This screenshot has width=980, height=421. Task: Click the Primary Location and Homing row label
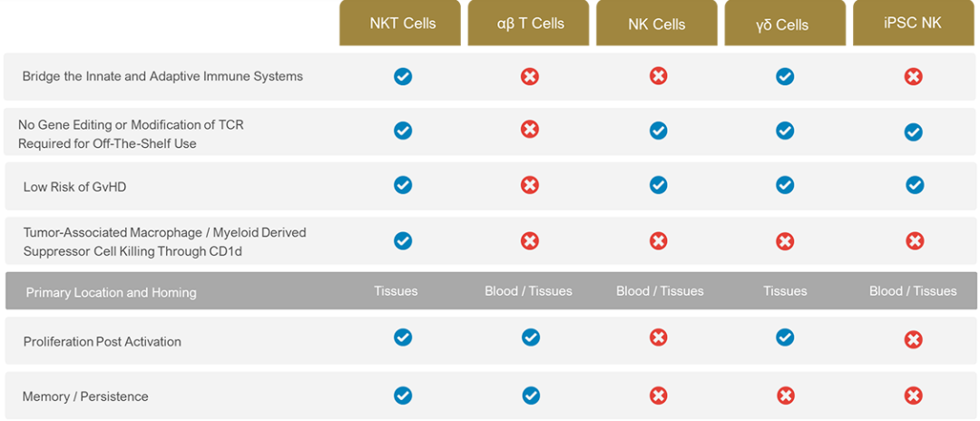112,292
